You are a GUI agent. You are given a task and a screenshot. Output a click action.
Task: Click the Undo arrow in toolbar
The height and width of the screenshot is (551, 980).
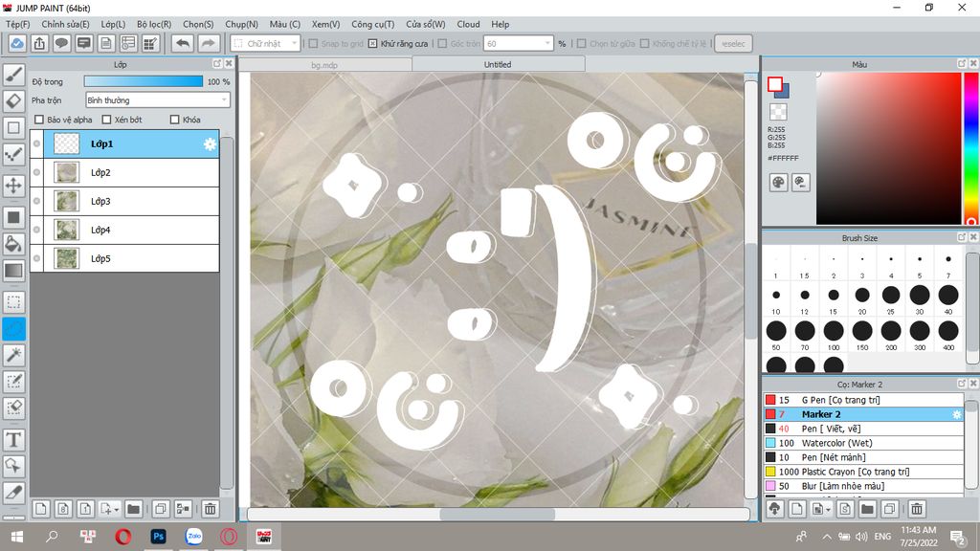coord(183,44)
